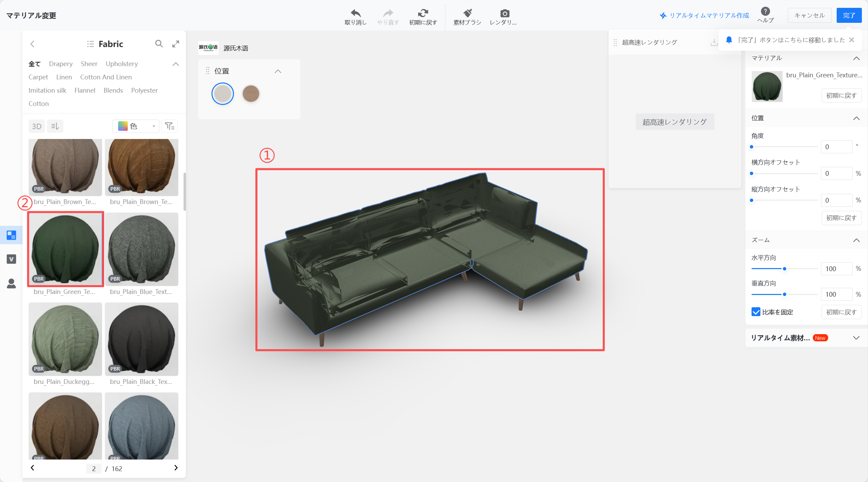Go to the next fabric page arrow
The image size is (868, 482).
pyautogui.click(x=176, y=468)
